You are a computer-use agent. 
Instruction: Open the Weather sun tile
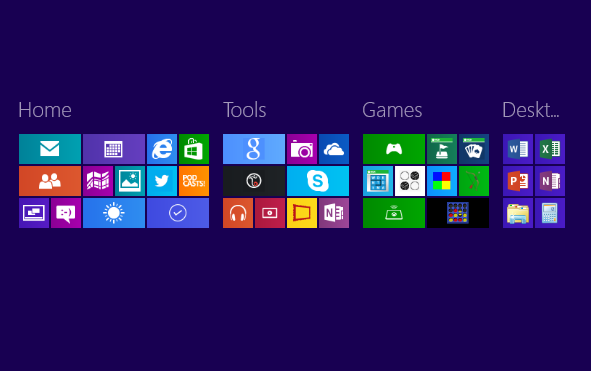click(114, 213)
